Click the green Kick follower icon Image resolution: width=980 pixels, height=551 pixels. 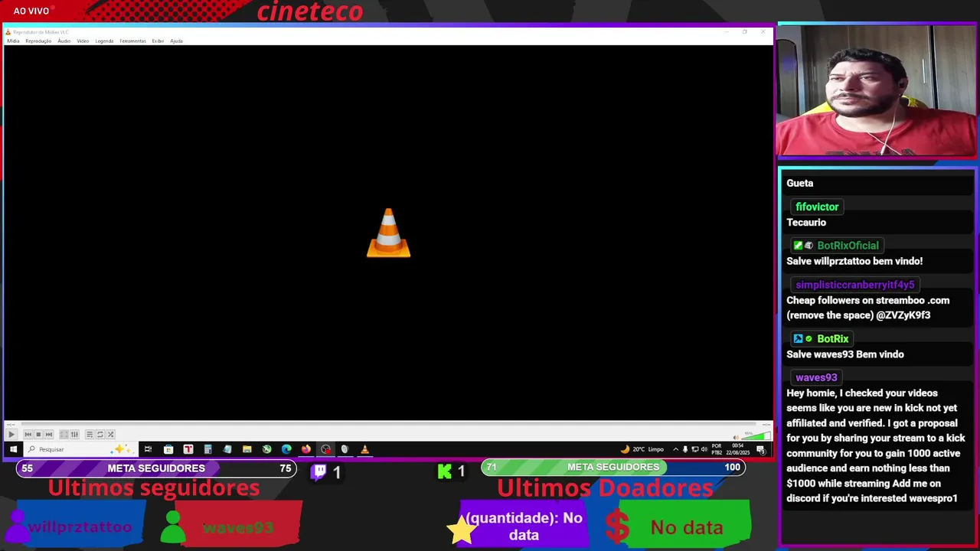pyautogui.click(x=445, y=471)
